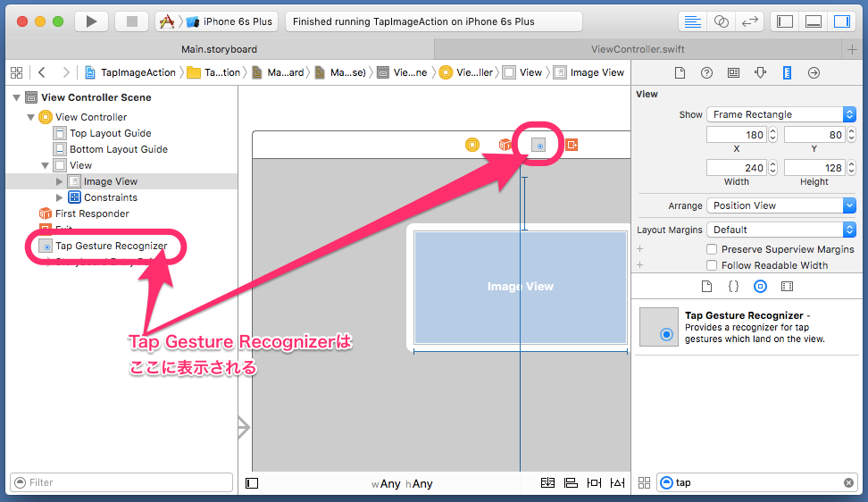Show the Media library
Screen dimensions: 868x502
click(787, 286)
